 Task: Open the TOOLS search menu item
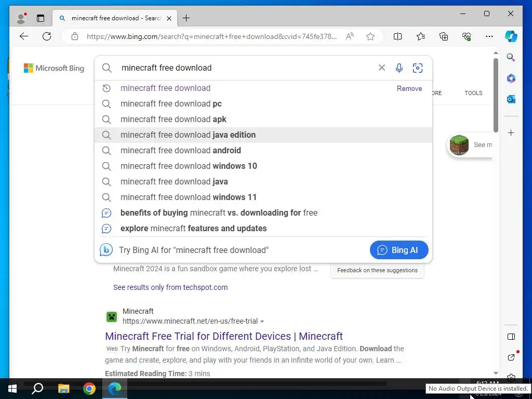pyautogui.click(x=473, y=93)
